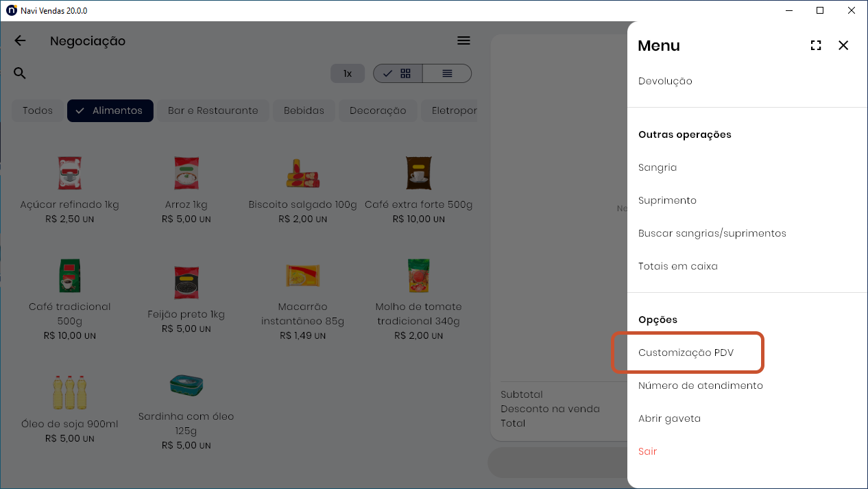Choose the Todos category filter
Viewport: 868px width, 489px height.
[38, 110]
